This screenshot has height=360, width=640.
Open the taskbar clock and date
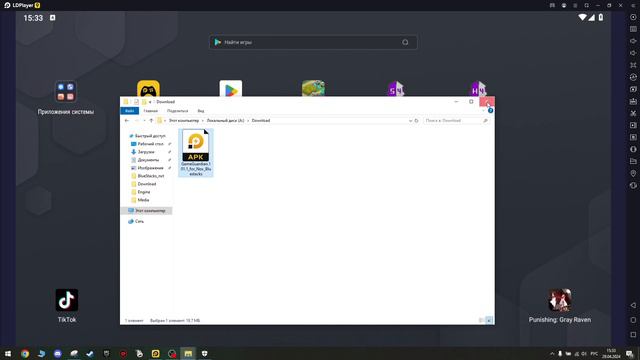point(611,353)
